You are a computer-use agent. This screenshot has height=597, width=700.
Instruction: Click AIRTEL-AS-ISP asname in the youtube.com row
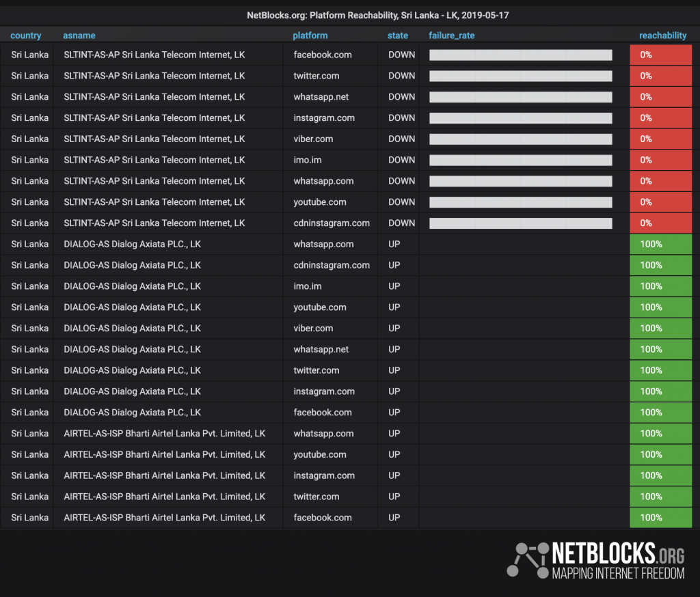pyautogui.click(x=164, y=455)
